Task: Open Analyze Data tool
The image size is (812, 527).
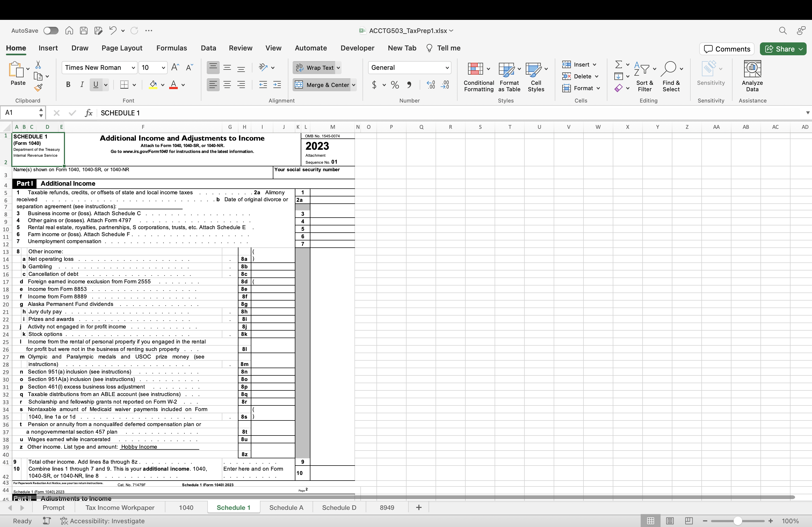Action: pyautogui.click(x=752, y=76)
